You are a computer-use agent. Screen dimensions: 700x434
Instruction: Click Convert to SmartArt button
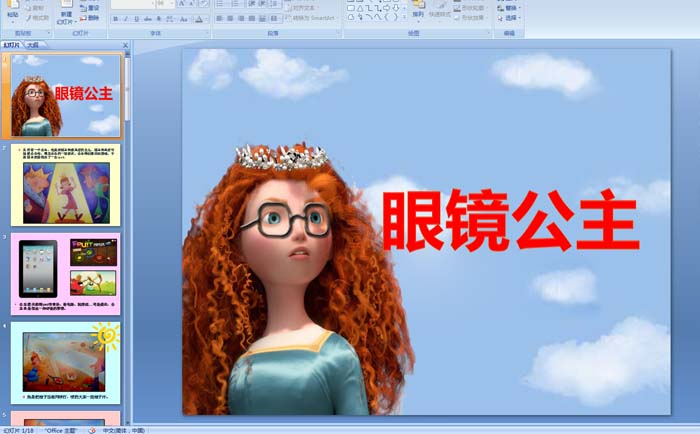pos(311,18)
